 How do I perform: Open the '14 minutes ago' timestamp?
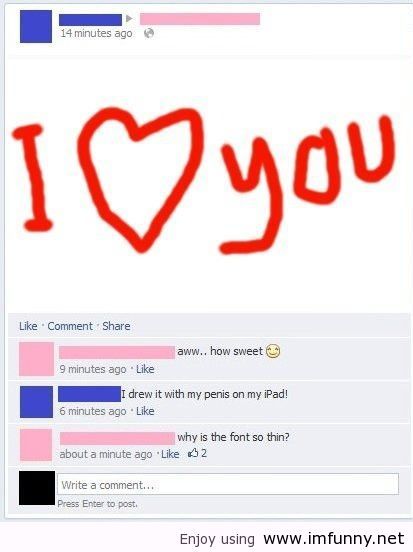point(96,33)
